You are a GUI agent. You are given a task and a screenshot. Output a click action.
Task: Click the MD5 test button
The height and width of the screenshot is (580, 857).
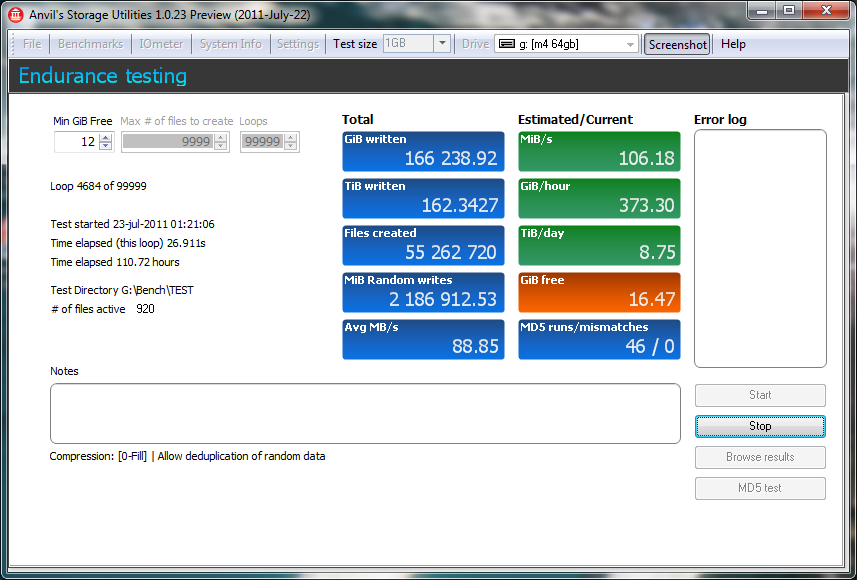760,488
